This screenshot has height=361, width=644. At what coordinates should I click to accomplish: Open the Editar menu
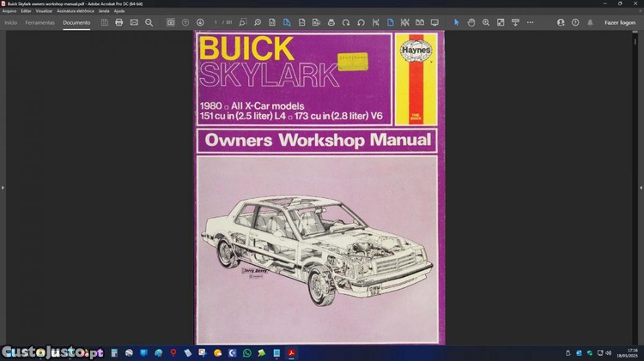26,11
